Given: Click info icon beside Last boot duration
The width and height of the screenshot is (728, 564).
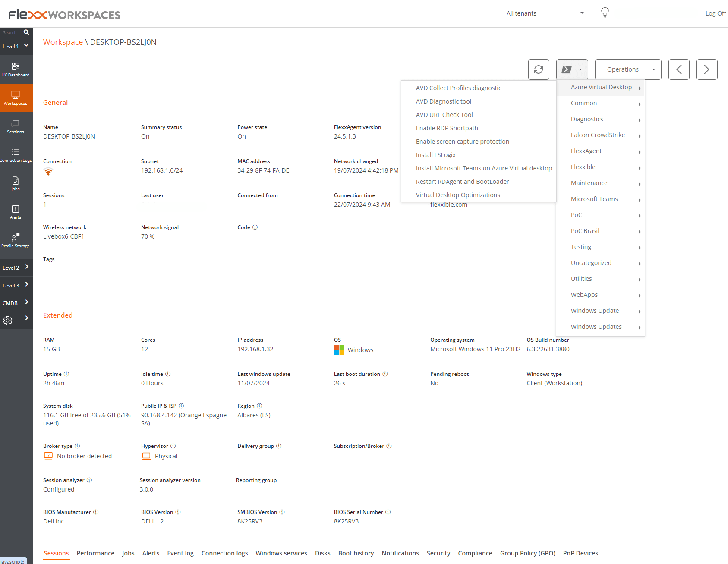Looking at the screenshot, I should click(x=385, y=374).
